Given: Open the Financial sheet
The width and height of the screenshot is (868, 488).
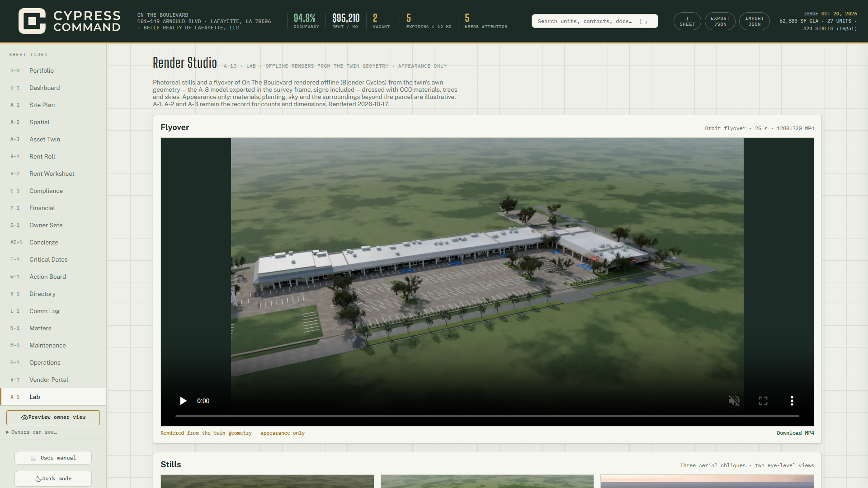Looking at the screenshot, I should (x=53, y=208).
